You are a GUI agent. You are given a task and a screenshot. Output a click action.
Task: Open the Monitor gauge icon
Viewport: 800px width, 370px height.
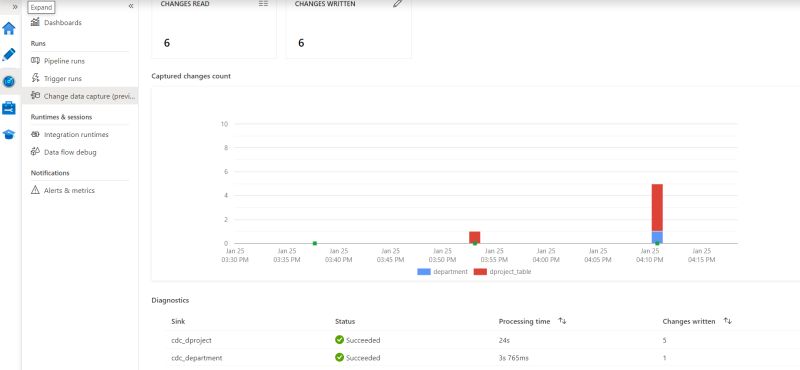(9, 81)
